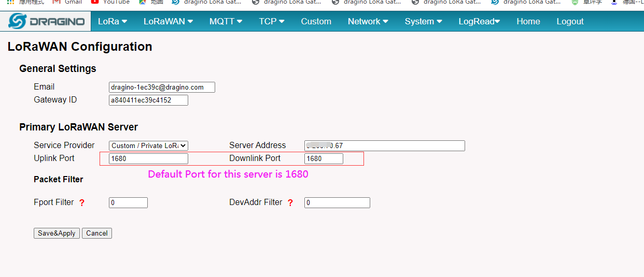Focus the Downlink Port input field

click(324, 159)
